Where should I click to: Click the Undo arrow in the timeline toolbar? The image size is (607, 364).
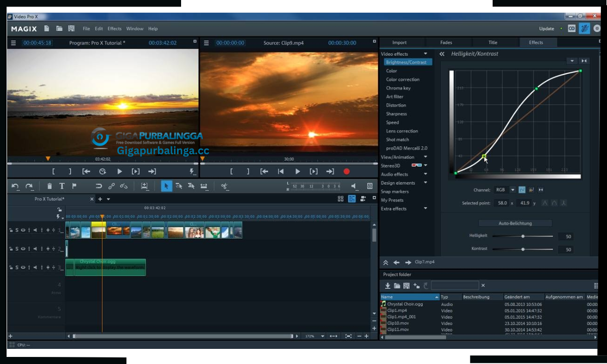[x=15, y=186]
